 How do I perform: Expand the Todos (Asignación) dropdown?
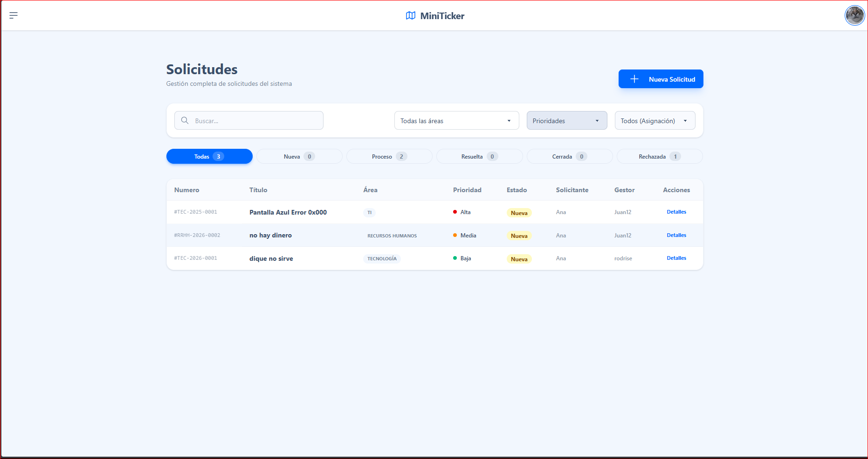pyautogui.click(x=654, y=121)
